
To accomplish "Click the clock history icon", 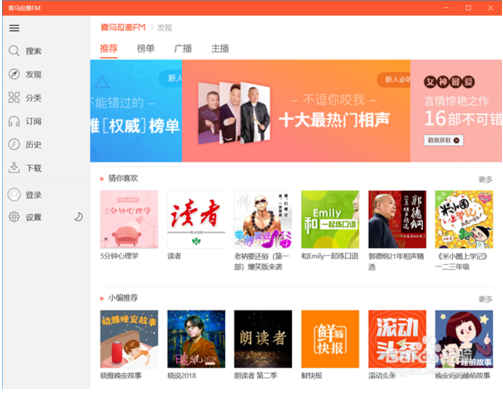I will point(14,144).
